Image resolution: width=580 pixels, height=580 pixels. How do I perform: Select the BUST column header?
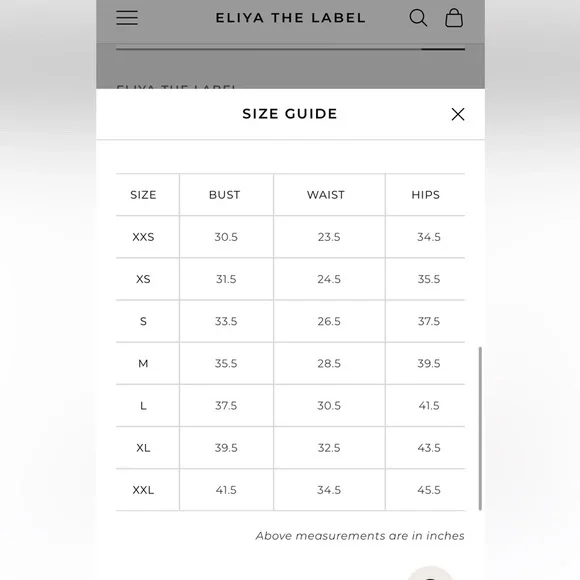pos(225,195)
